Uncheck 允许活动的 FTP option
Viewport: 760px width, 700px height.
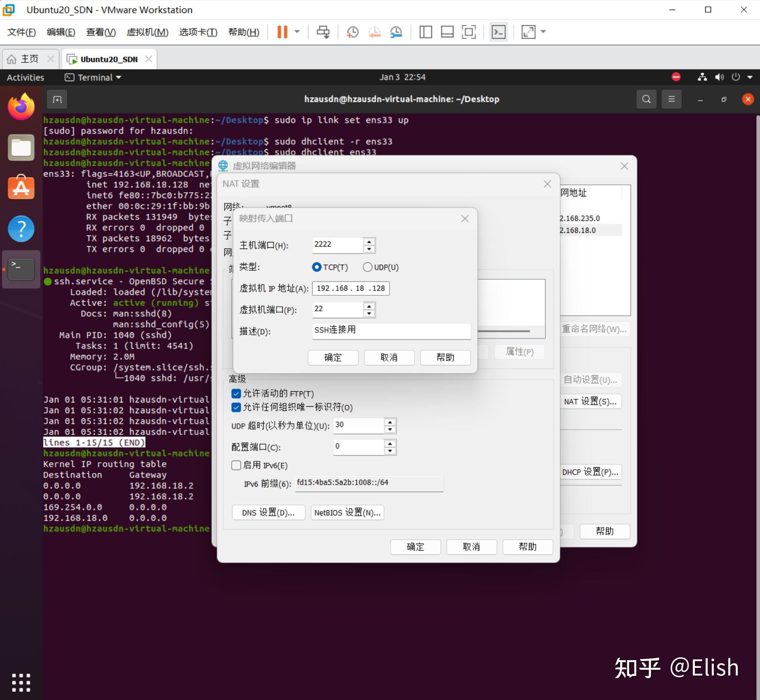click(x=236, y=393)
